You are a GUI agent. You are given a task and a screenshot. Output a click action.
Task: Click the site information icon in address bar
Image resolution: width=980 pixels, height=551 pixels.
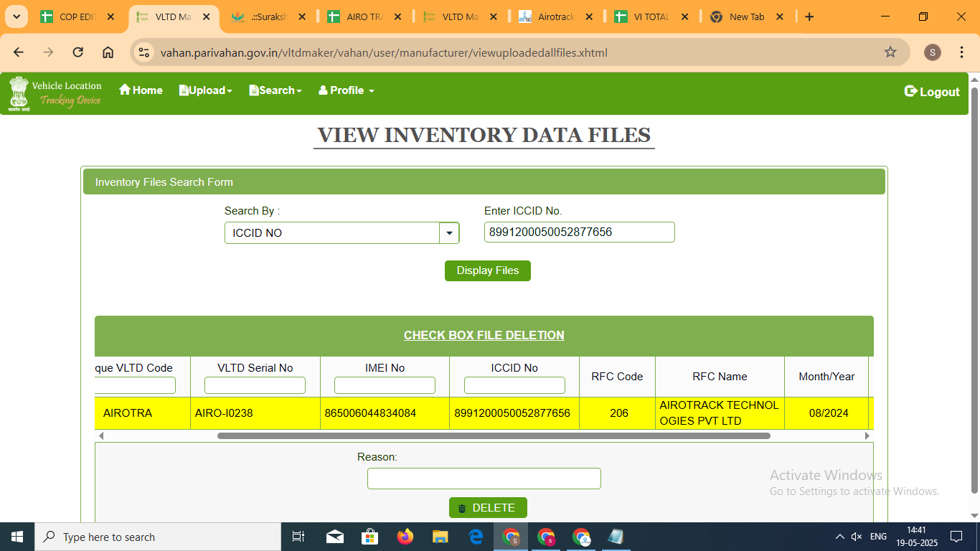[x=144, y=52]
